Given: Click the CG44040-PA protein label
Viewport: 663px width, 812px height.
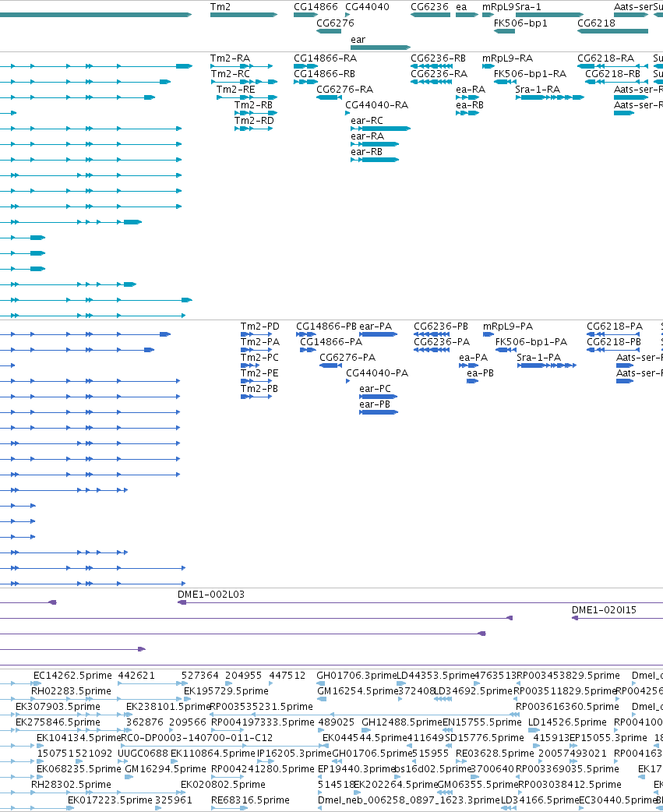Looking at the screenshot, I should point(377,372).
